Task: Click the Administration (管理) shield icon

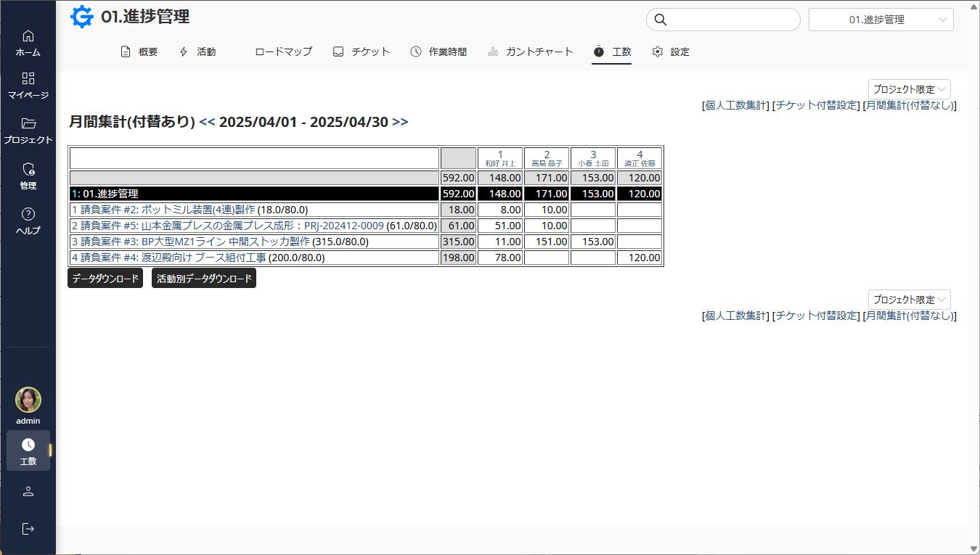Action: point(28,170)
